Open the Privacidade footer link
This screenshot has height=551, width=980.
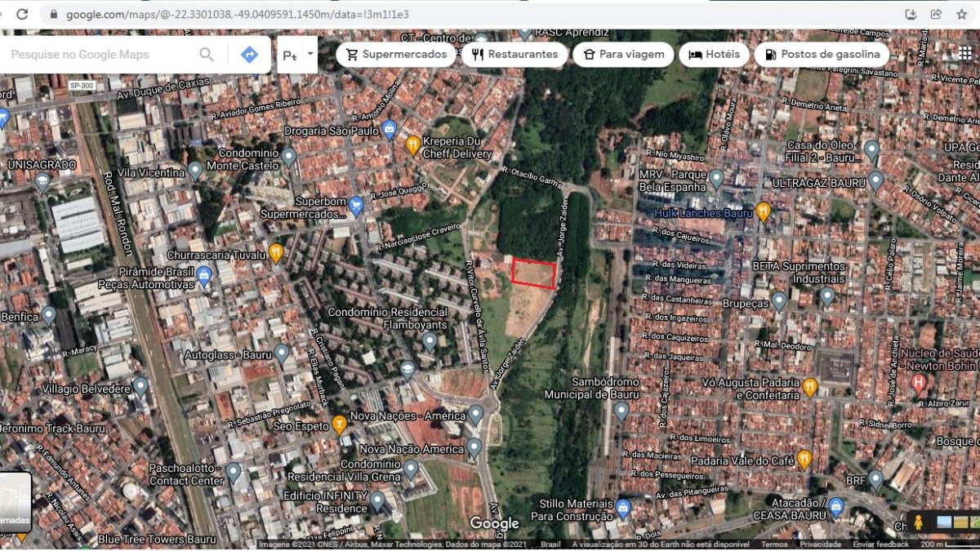[x=821, y=544]
